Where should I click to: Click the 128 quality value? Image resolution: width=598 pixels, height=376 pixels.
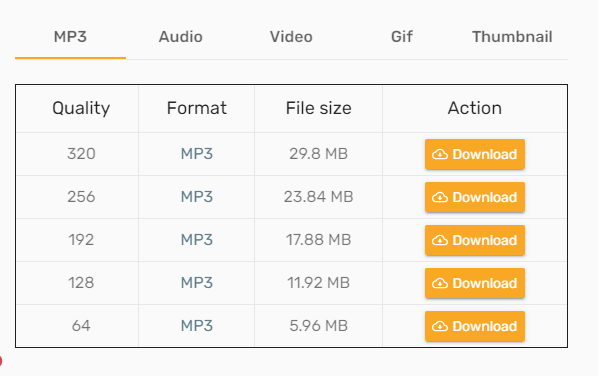[x=81, y=283]
